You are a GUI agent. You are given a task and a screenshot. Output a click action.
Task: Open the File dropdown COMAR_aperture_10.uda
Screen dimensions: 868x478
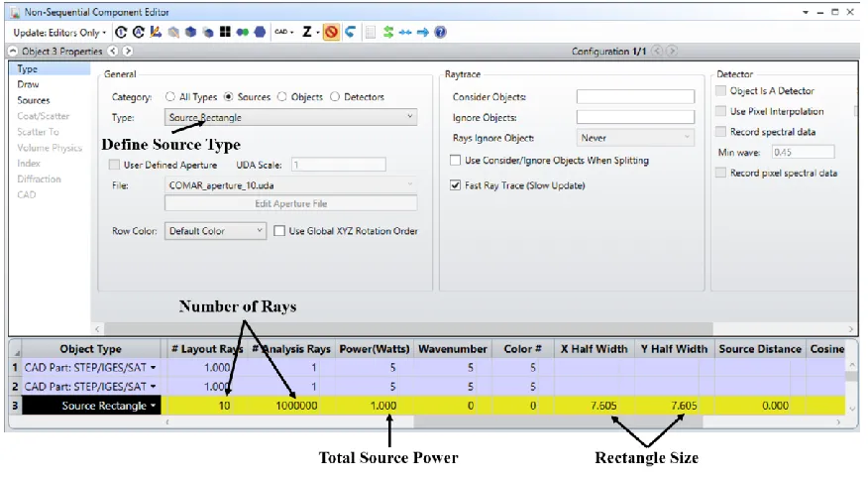(290, 185)
